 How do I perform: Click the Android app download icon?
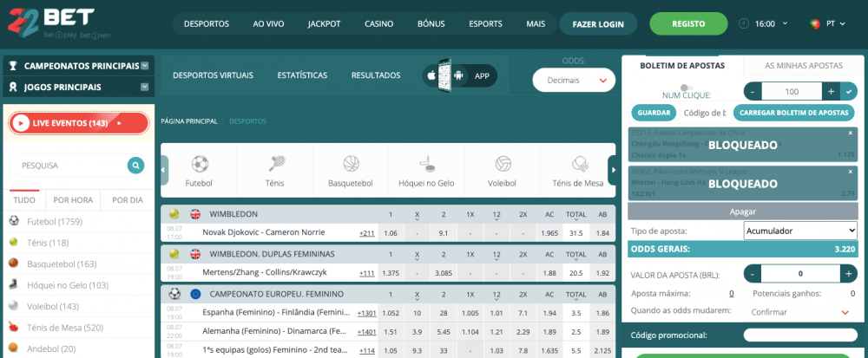[457, 76]
